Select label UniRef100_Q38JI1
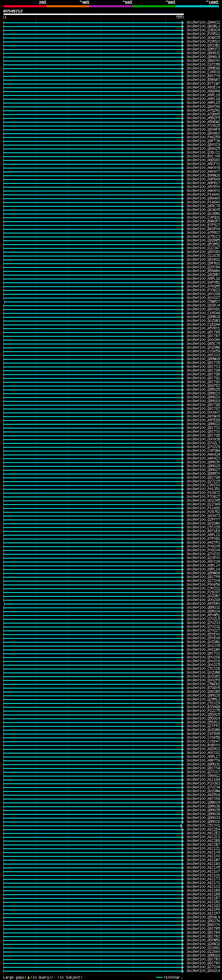The width and height of the screenshot is (222, 980). [203, 153]
